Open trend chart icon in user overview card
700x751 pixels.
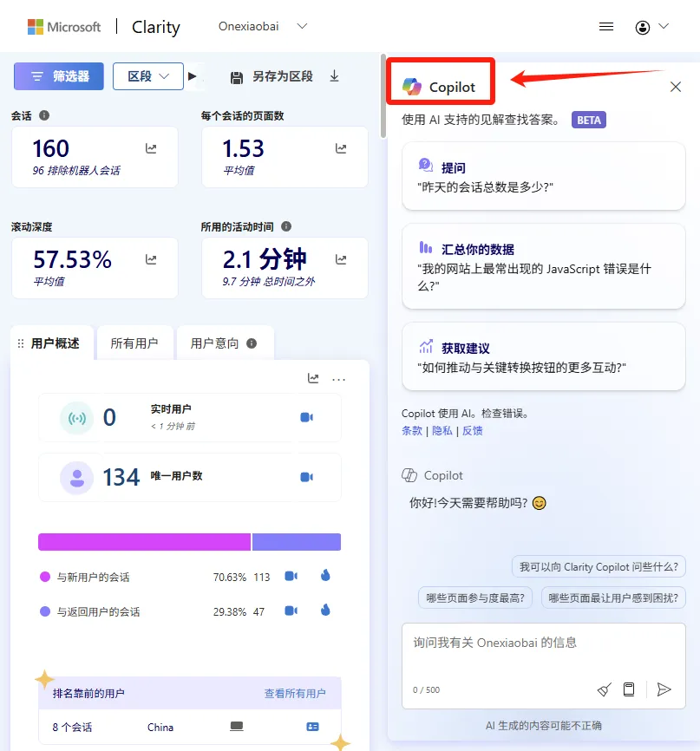313,378
